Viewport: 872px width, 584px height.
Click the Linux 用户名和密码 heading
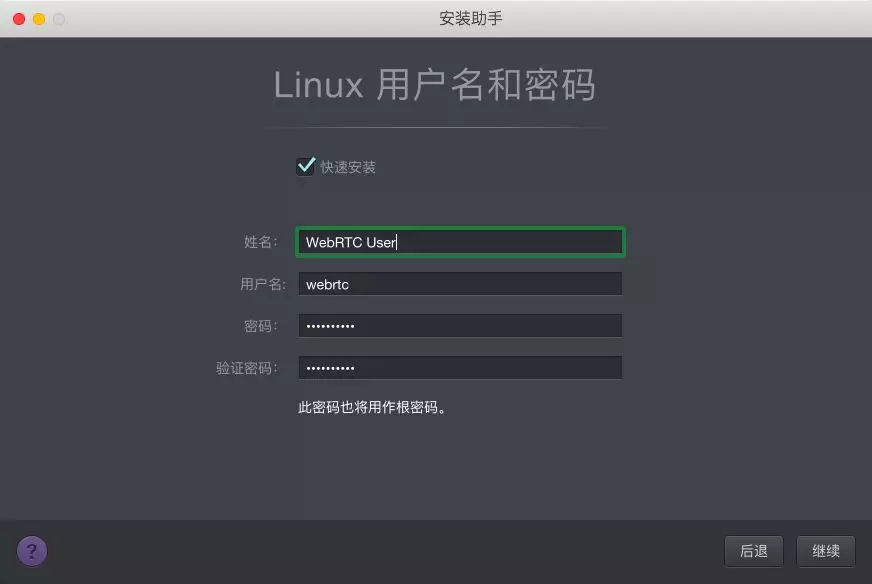point(434,85)
